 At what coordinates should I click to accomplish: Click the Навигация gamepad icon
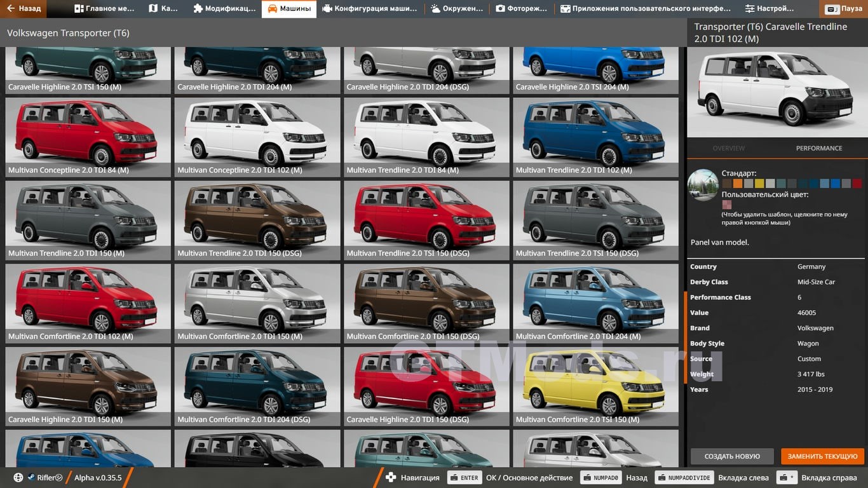391,478
